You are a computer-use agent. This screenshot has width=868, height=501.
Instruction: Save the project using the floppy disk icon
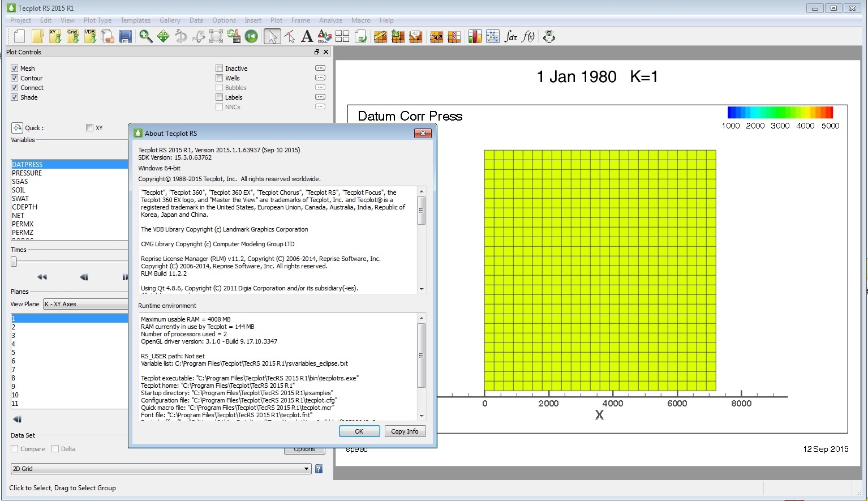pos(125,37)
